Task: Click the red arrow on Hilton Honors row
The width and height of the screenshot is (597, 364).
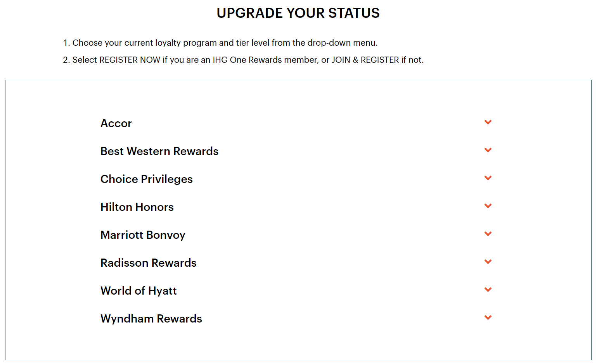Action: pyautogui.click(x=488, y=206)
